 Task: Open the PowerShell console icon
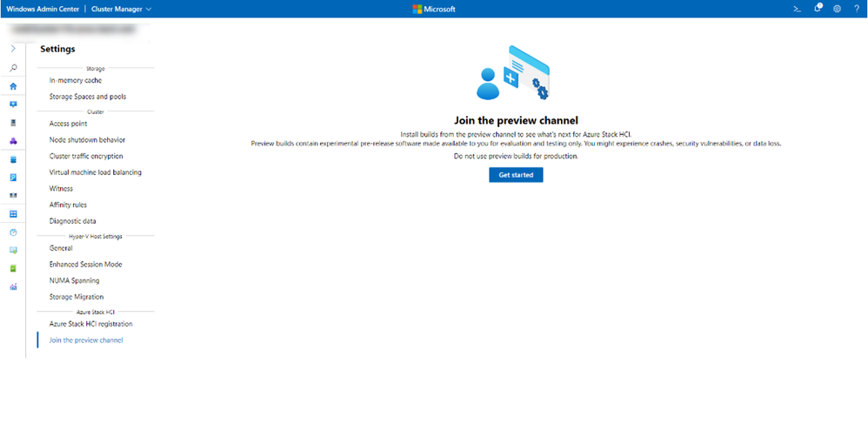pos(798,9)
